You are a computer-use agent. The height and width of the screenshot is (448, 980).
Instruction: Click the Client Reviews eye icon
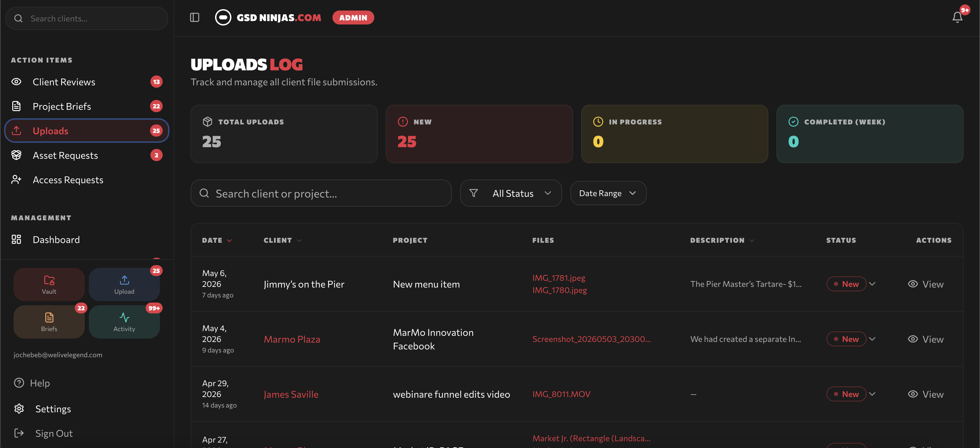pyautogui.click(x=16, y=82)
